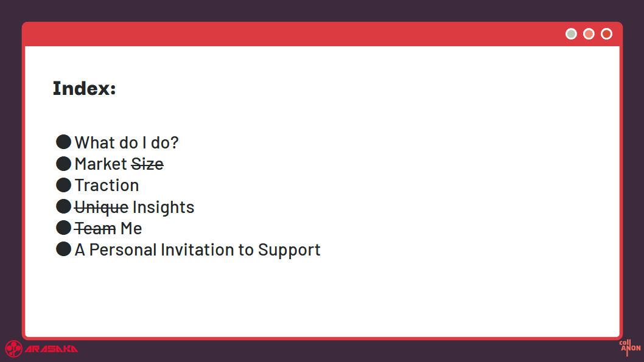Click the word "Insights" in the list

tap(163, 207)
